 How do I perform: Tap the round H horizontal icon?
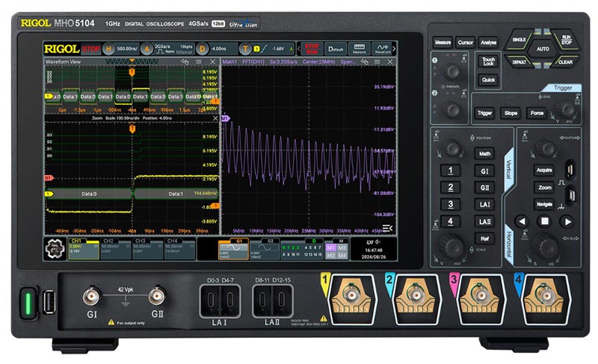click(x=108, y=49)
